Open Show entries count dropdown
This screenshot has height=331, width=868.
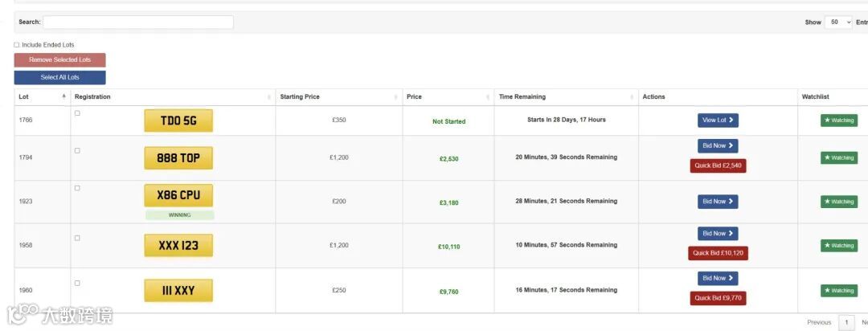(x=838, y=22)
